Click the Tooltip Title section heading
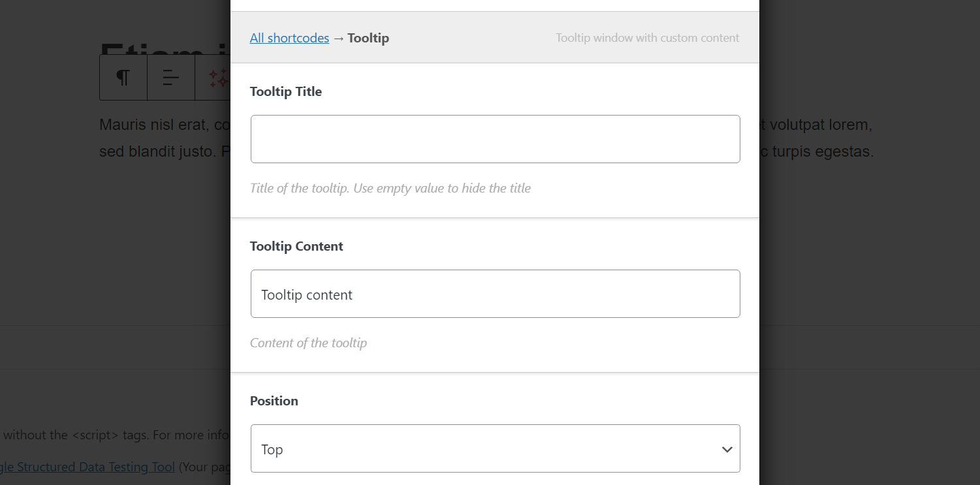Viewport: 980px width, 485px height. tap(285, 91)
